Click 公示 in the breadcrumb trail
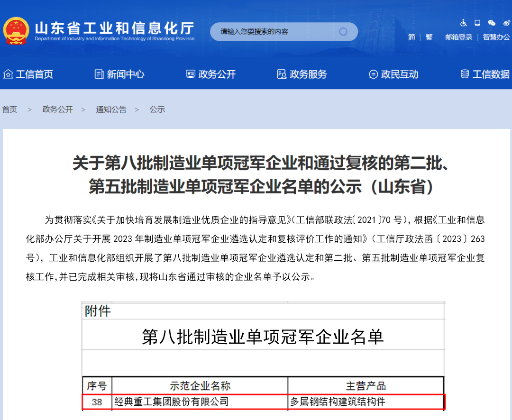 pyautogui.click(x=157, y=110)
